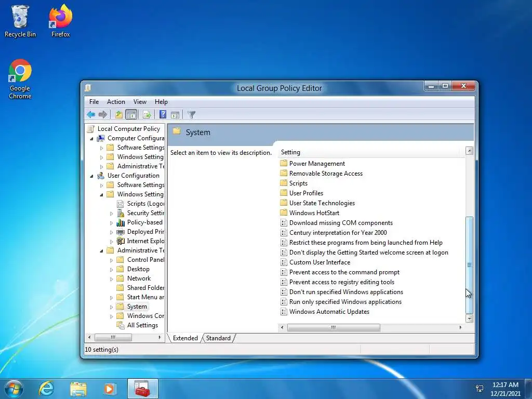
Task: Click the Filter funnel toolbar icon
Action: coord(191,115)
